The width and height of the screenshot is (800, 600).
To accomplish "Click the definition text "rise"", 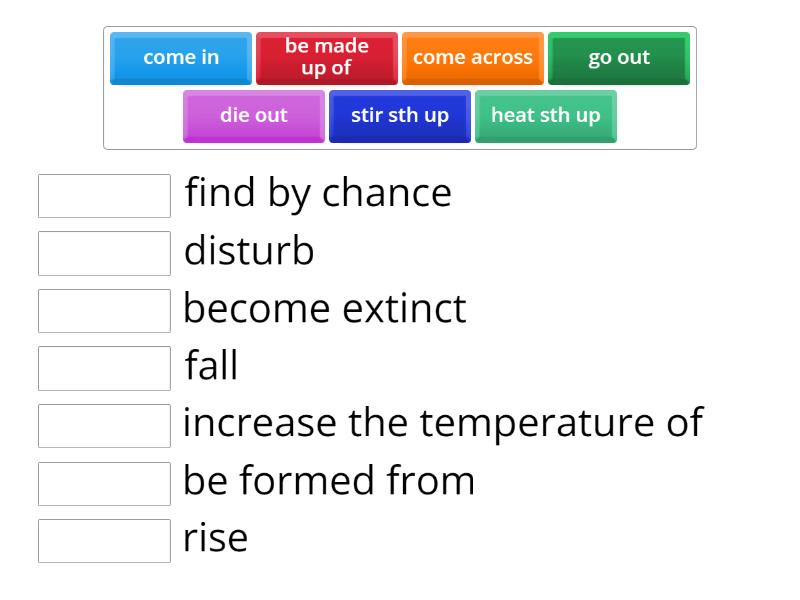I will 215,539.
